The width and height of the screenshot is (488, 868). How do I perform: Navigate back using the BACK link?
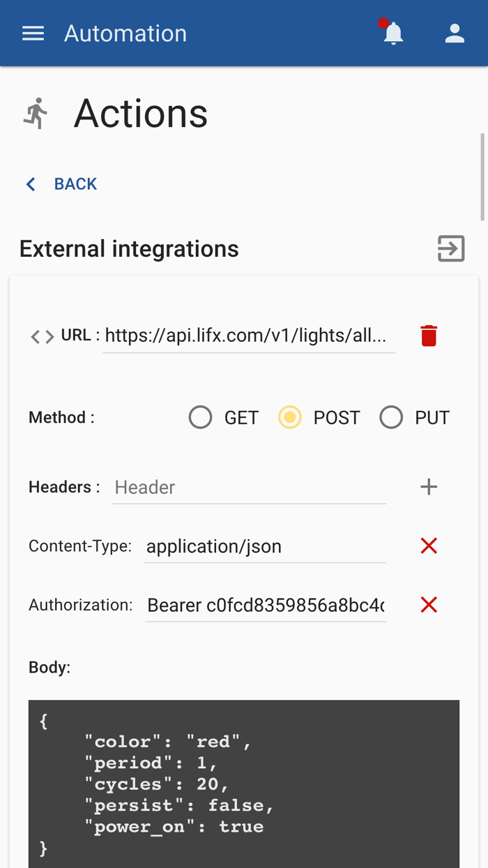(x=75, y=184)
